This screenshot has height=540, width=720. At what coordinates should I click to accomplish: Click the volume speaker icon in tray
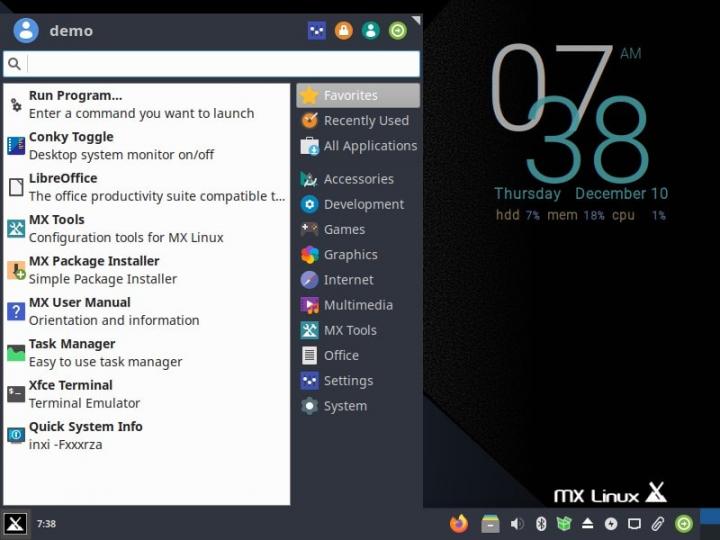(517, 523)
